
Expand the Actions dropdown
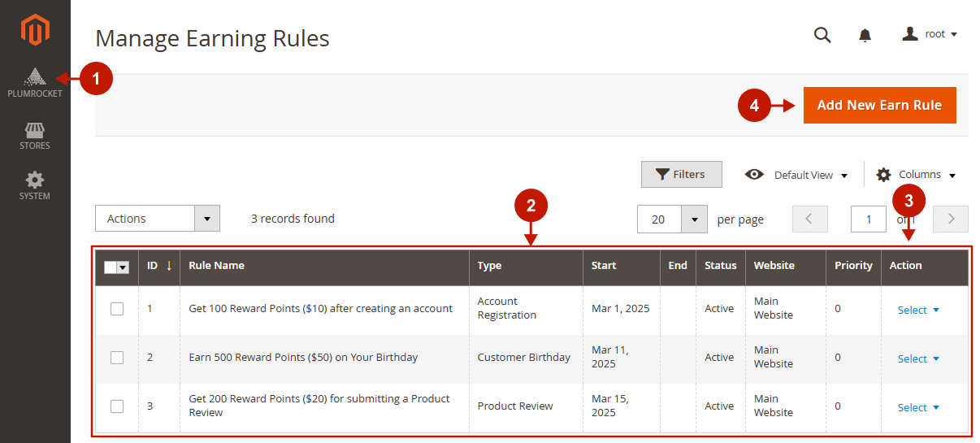click(158, 219)
